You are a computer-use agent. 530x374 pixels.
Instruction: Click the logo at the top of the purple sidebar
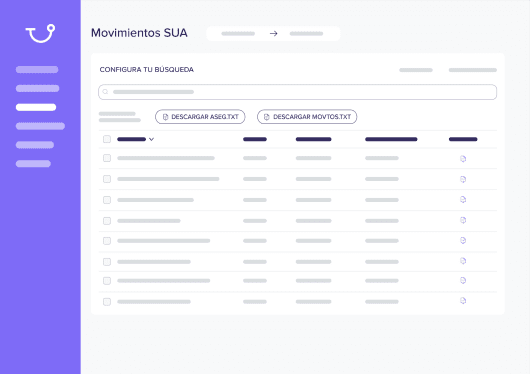pos(40,33)
